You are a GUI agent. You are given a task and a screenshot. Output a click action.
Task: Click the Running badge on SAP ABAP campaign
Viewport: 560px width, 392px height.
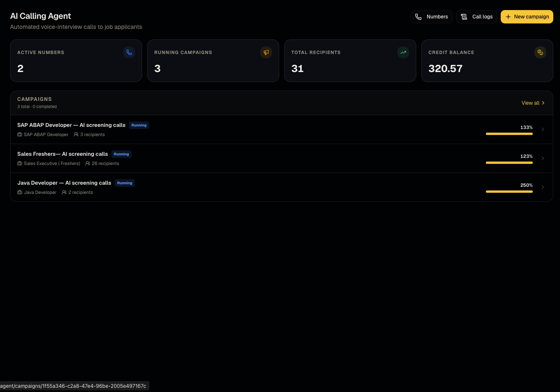pyautogui.click(x=139, y=125)
